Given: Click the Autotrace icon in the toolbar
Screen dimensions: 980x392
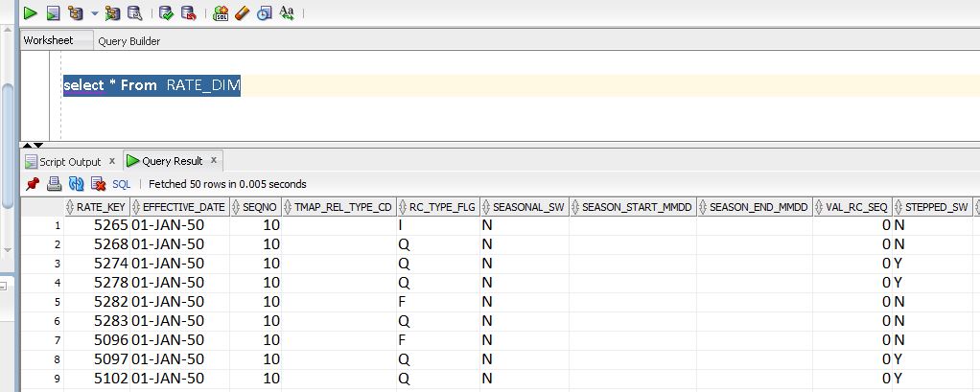Looking at the screenshot, I should (112, 13).
